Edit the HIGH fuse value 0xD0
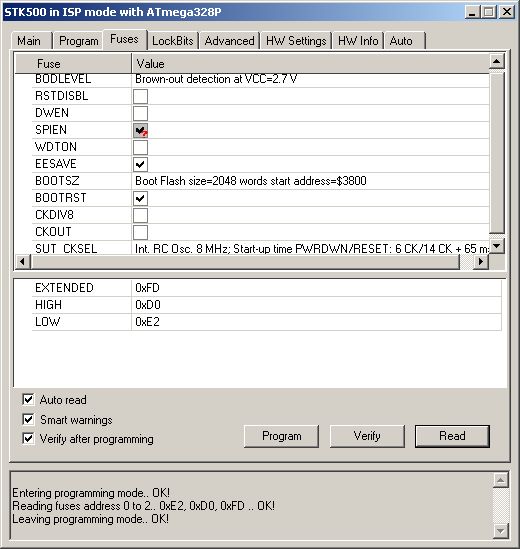 click(317, 305)
